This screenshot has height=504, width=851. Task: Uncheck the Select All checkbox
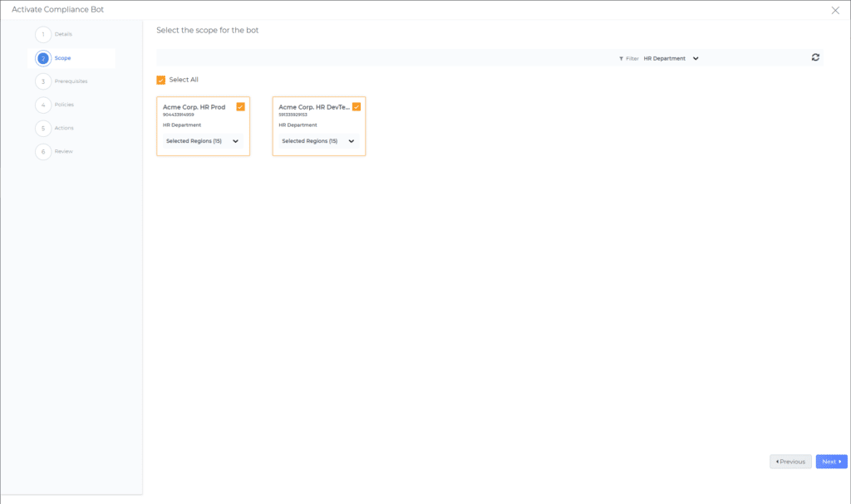click(x=161, y=81)
